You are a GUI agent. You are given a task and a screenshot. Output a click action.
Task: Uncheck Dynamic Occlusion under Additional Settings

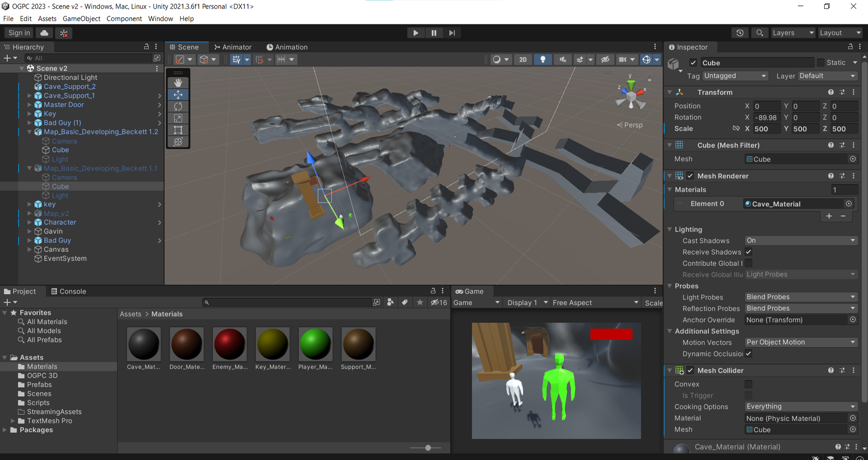point(748,354)
